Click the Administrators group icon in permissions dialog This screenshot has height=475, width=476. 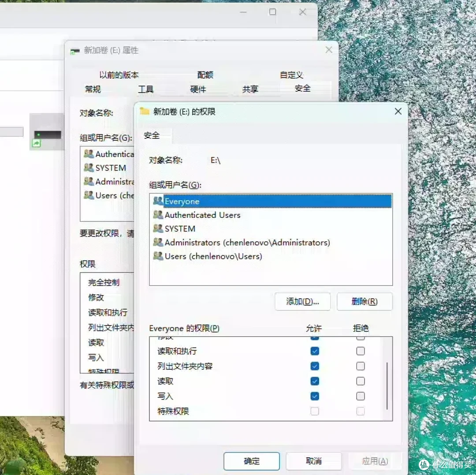pos(158,242)
